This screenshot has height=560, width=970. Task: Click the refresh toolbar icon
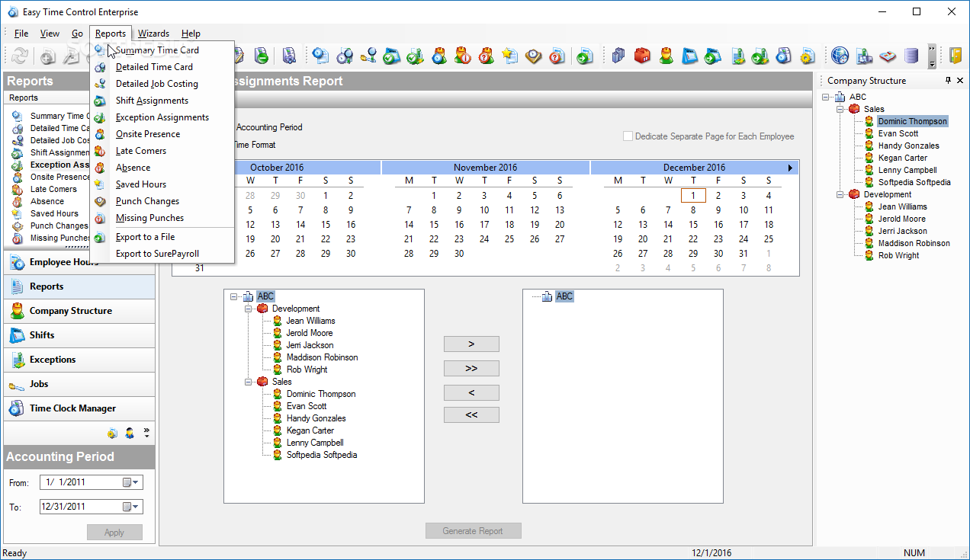point(21,56)
